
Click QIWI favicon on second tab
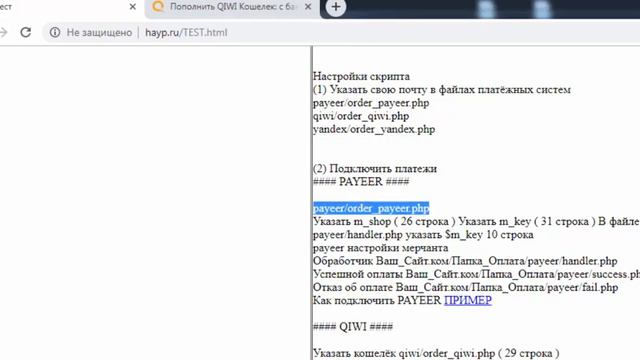click(x=158, y=6)
